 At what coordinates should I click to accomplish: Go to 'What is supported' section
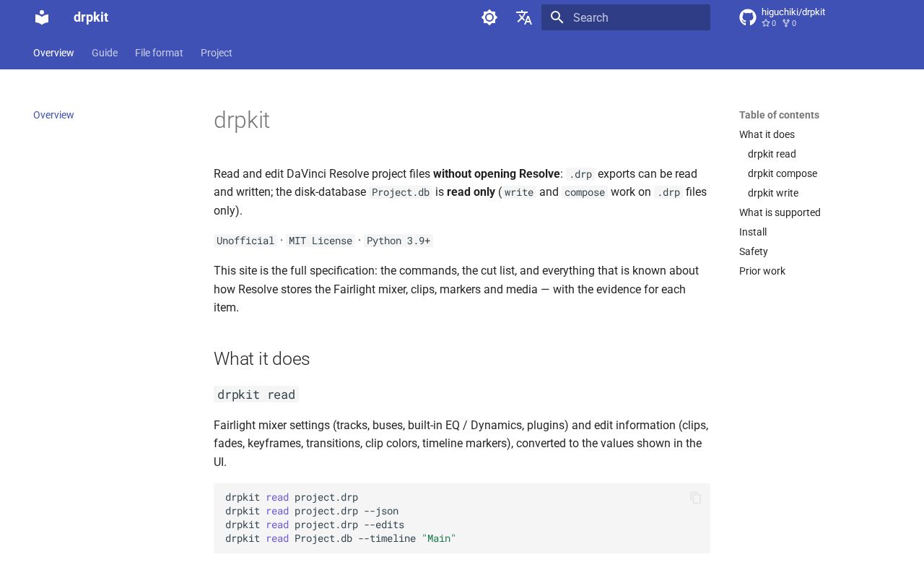coord(780,212)
